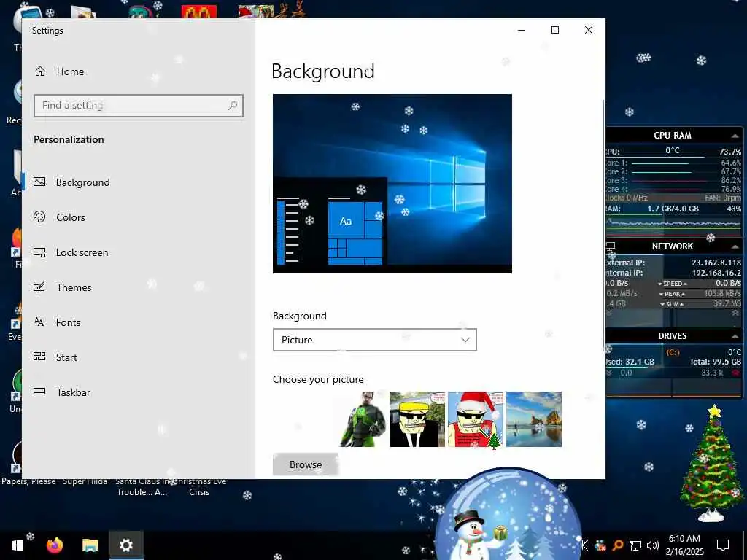
Task: Go to Settings Home
Action: click(60, 71)
